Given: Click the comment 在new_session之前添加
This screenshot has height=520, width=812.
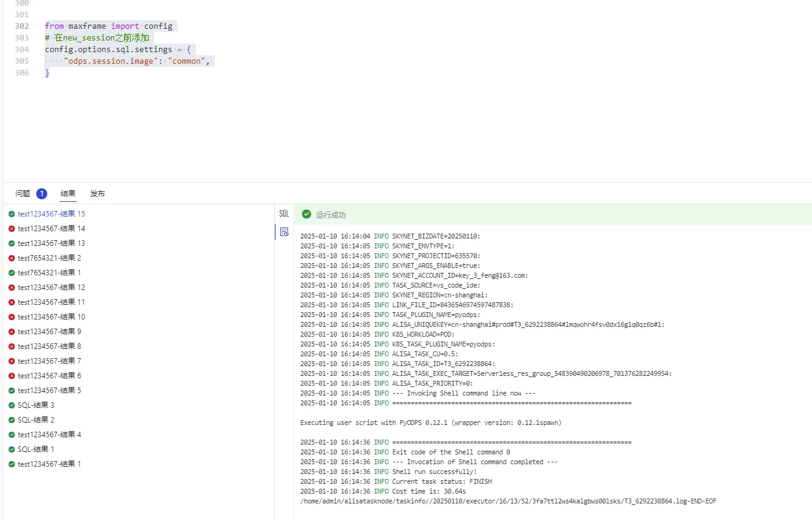Looking at the screenshot, I should (97, 38).
